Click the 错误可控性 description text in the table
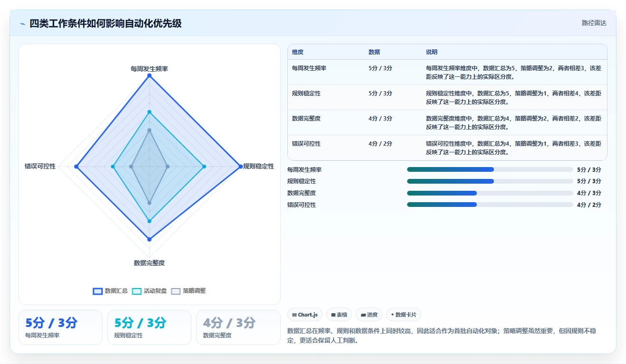Image resolution: width=626 pixels, height=364 pixels. pyautogui.click(x=513, y=148)
